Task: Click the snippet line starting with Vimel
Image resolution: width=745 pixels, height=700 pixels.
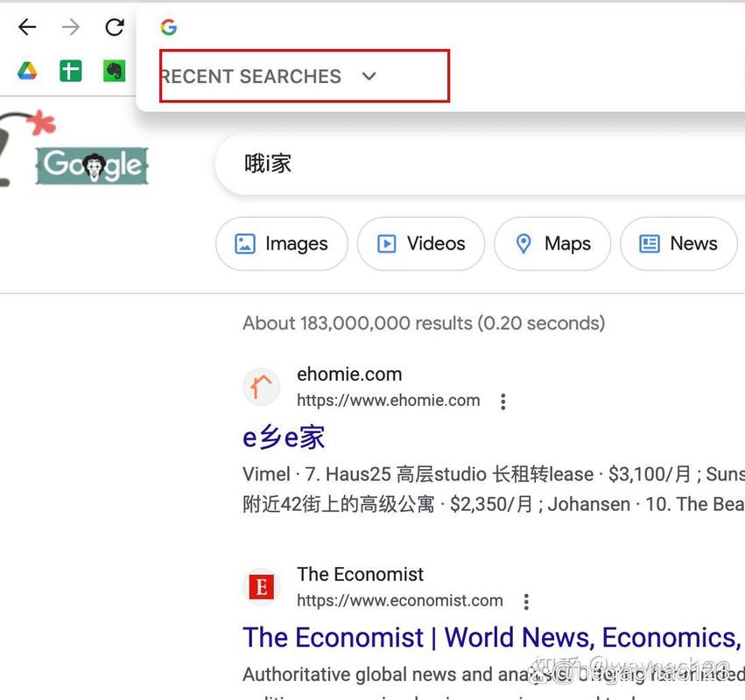Action: click(494, 474)
